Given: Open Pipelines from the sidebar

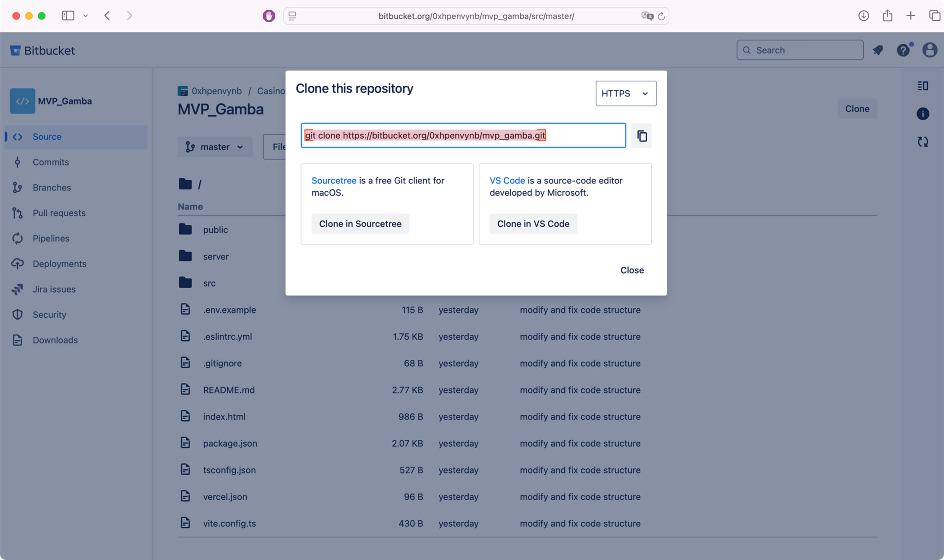Looking at the screenshot, I should pyautogui.click(x=51, y=238).
